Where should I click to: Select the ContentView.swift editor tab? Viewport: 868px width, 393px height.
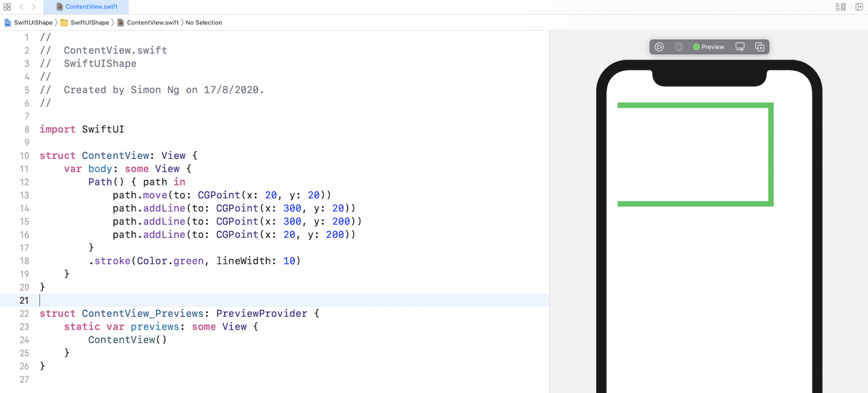(x=87, y=7)
